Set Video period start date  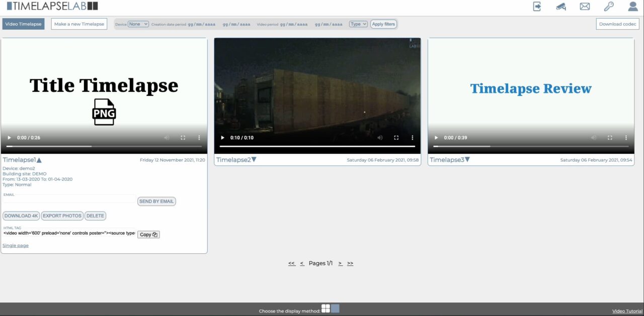[294, 24]
